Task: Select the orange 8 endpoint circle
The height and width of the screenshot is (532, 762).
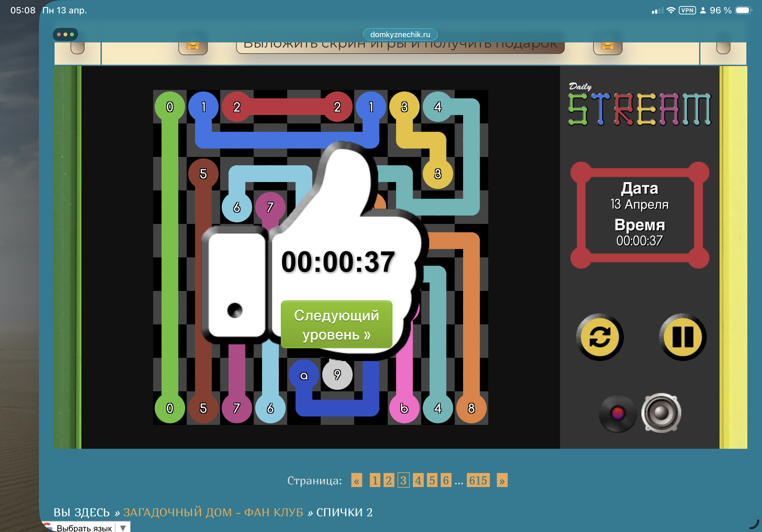Action: pos(471,408)
